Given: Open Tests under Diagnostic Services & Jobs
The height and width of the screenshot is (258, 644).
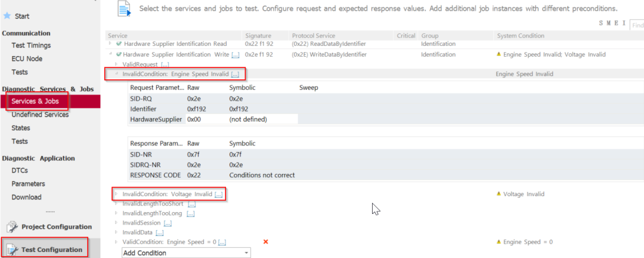Looking at the screenshot, I should (20, 141).
